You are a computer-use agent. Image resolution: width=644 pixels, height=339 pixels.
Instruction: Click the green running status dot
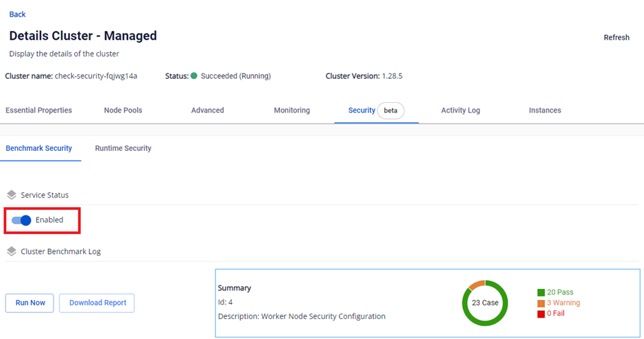tap(194, 76)
